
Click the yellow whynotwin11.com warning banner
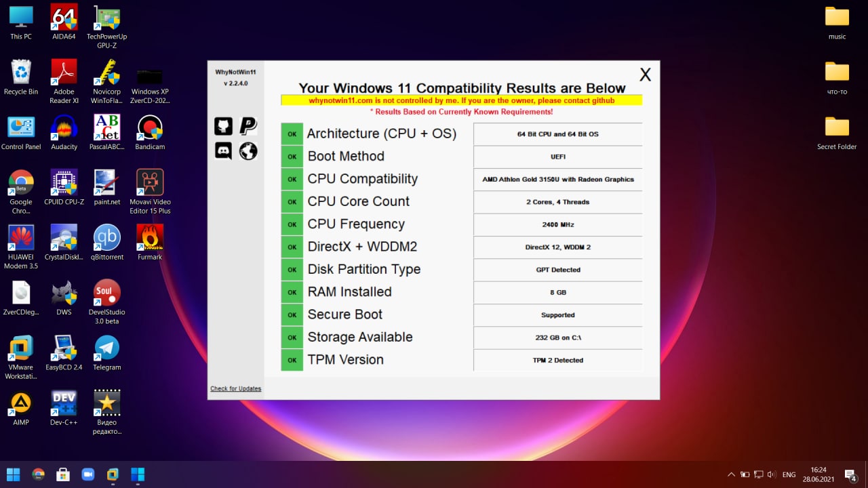tap(462, 100)
